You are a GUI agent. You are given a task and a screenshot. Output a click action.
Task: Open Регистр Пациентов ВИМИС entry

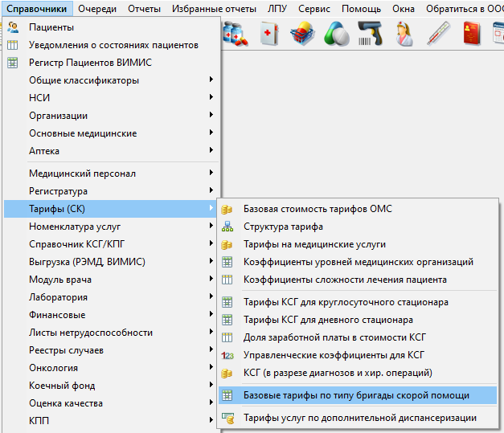coord(90,63)
